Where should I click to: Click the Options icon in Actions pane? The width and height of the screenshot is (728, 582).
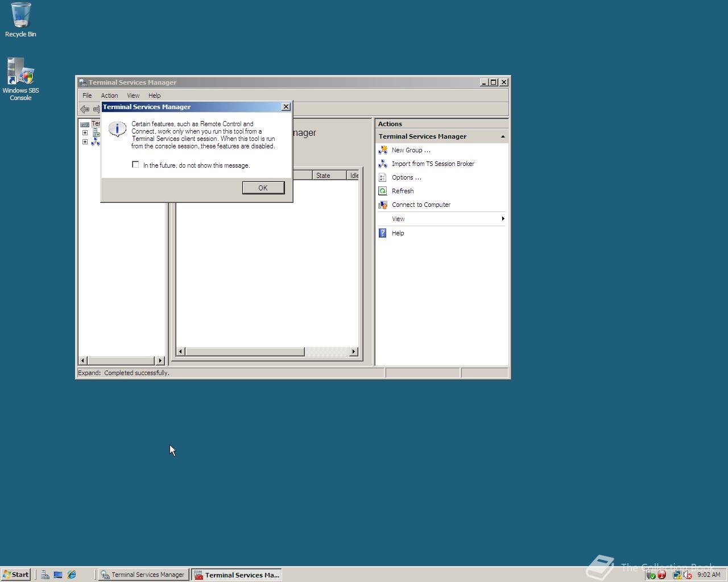(x=383, y=177)
